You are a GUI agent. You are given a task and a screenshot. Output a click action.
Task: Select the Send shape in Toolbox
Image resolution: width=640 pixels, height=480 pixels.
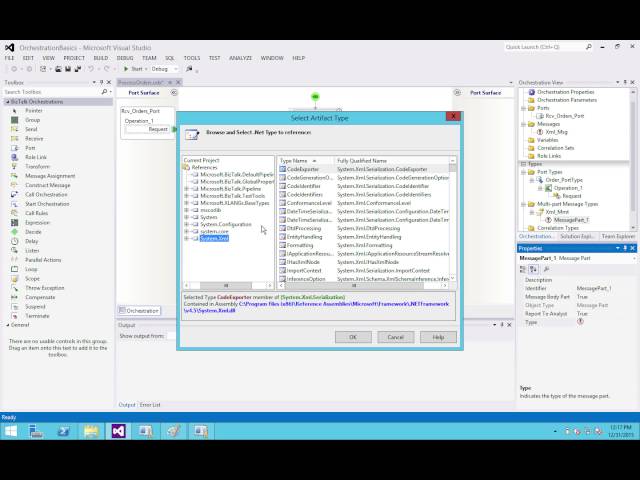(31, 129)
